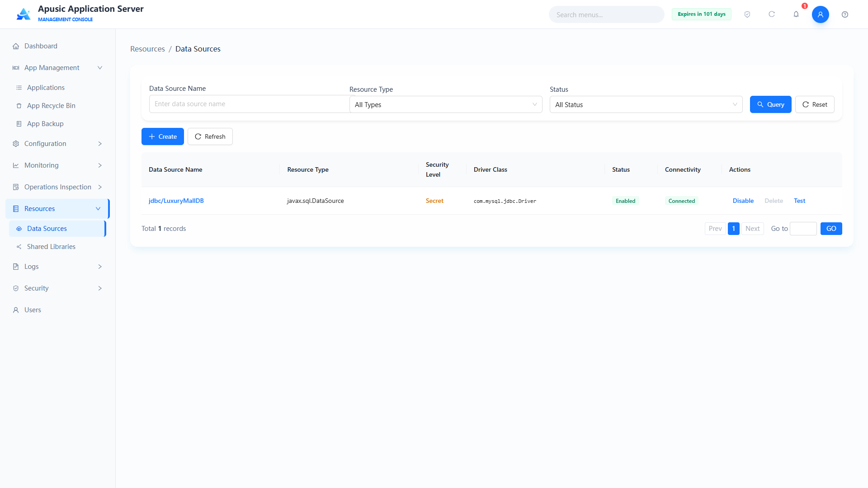Select Data Sources in the sidebar
868x488 pixels.
pos(57,229)
